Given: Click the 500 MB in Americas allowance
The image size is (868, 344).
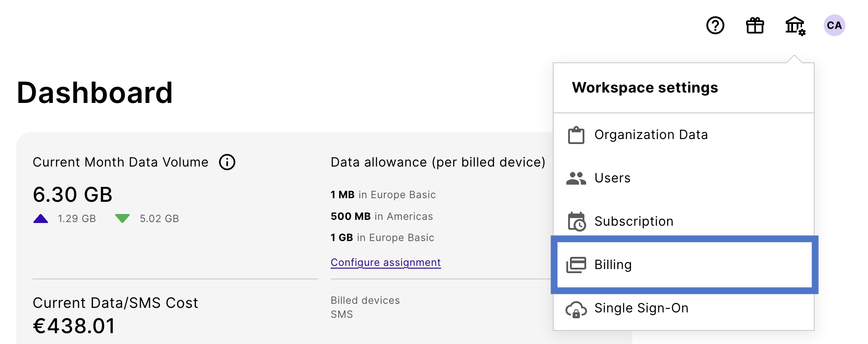Looking at the screenshot, I should coord(382,216).
